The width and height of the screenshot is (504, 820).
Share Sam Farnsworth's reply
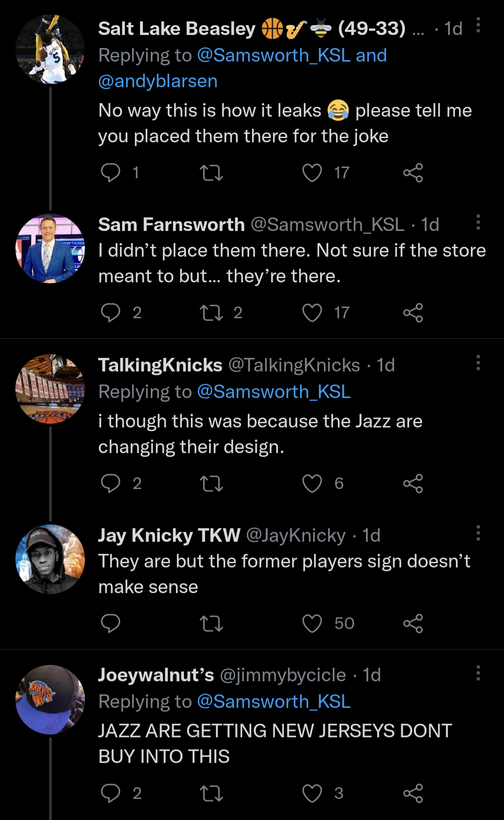pyautogui.click(x=413, y=313)
